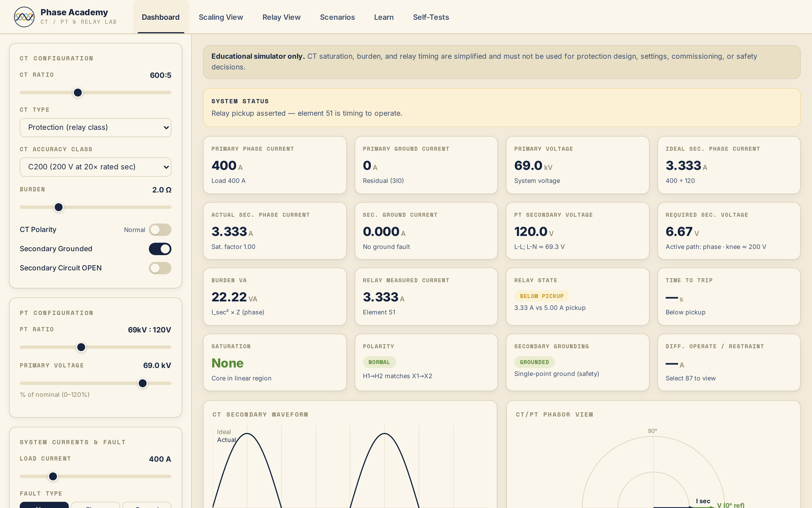Screen dimensions: 812x508
Task: Click the 600:5 CT ratio value
Action: (160, 75)
